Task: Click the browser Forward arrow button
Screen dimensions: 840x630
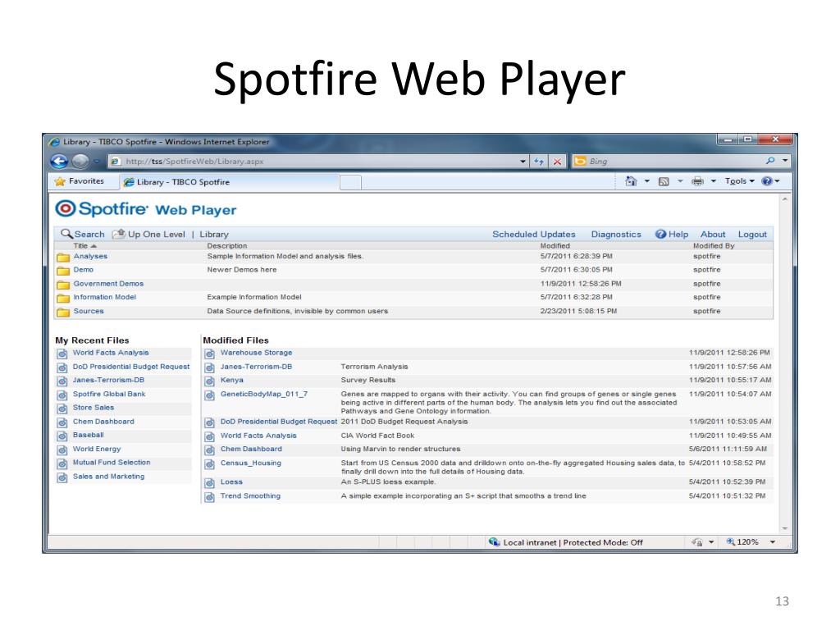Action: pyautogui.click(x=80, y=162)
